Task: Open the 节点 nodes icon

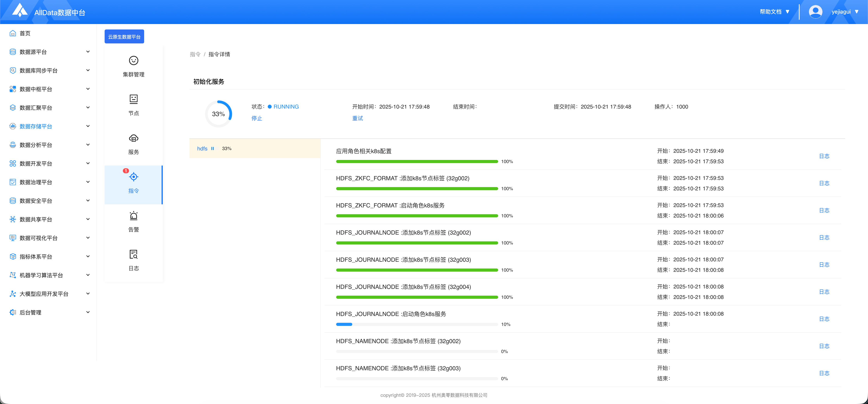Action: 133,99
